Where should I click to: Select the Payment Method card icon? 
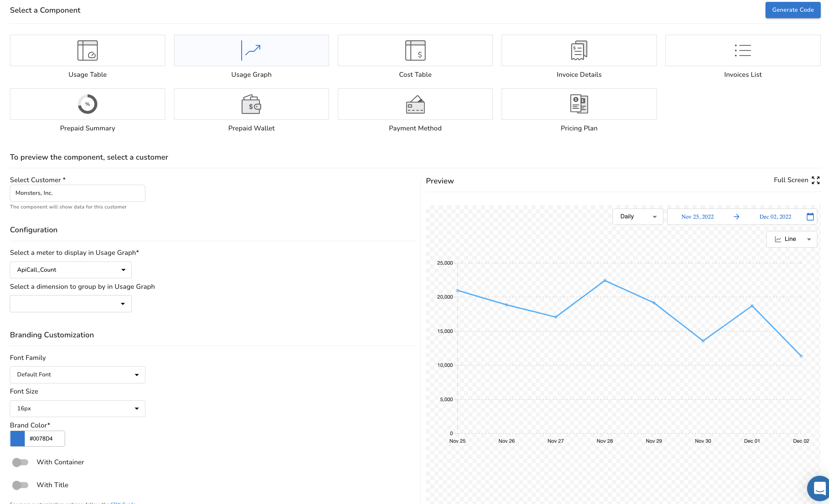tap(415, 104)
